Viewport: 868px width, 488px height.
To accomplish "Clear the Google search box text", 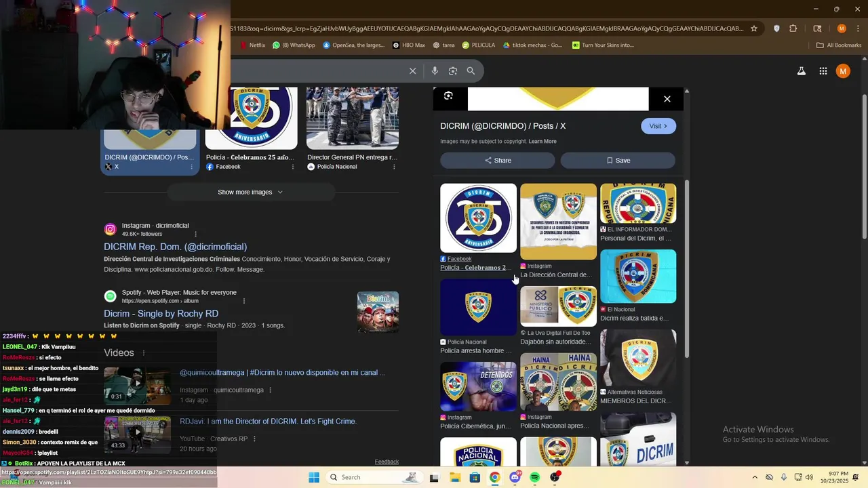I will 412,70.
